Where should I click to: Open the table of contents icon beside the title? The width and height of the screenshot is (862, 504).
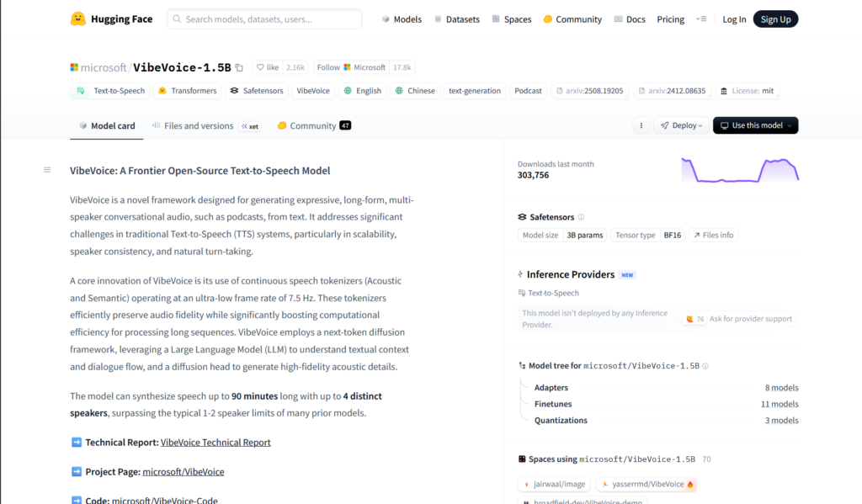point(47,170)
